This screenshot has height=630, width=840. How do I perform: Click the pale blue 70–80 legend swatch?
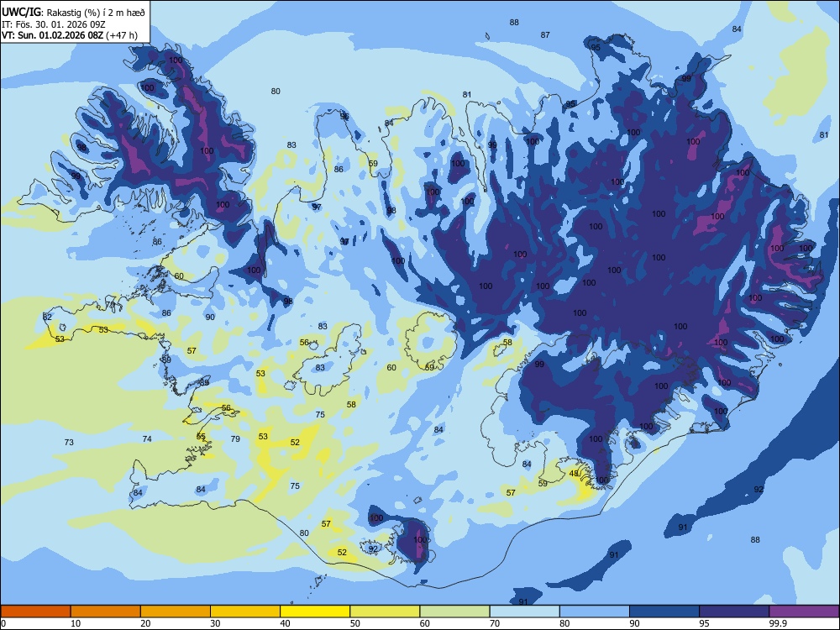click(525, 612)
